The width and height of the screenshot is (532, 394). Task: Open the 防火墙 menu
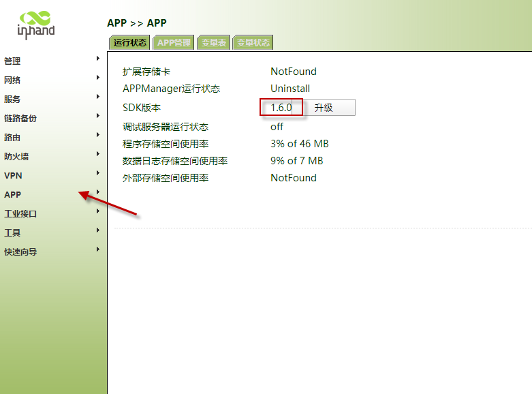point(16,157)
